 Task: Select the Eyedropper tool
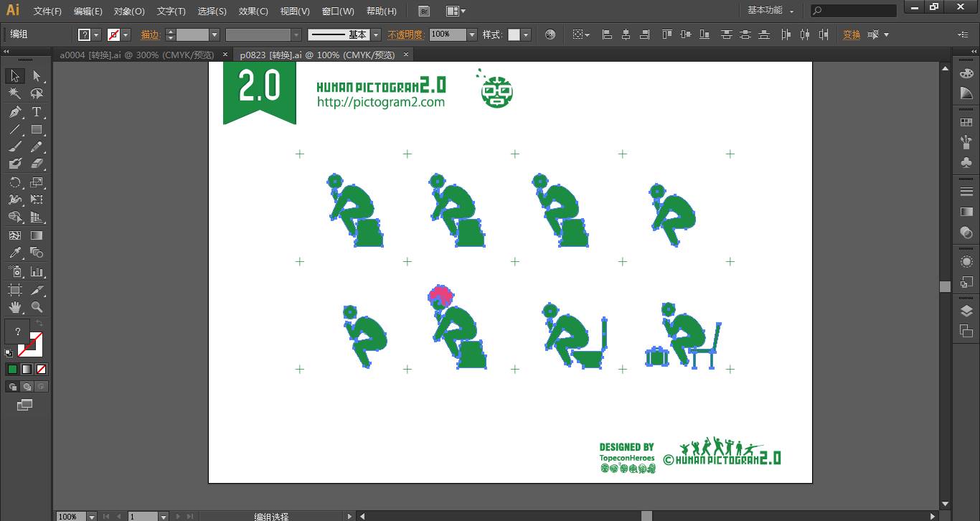(15, 253)
